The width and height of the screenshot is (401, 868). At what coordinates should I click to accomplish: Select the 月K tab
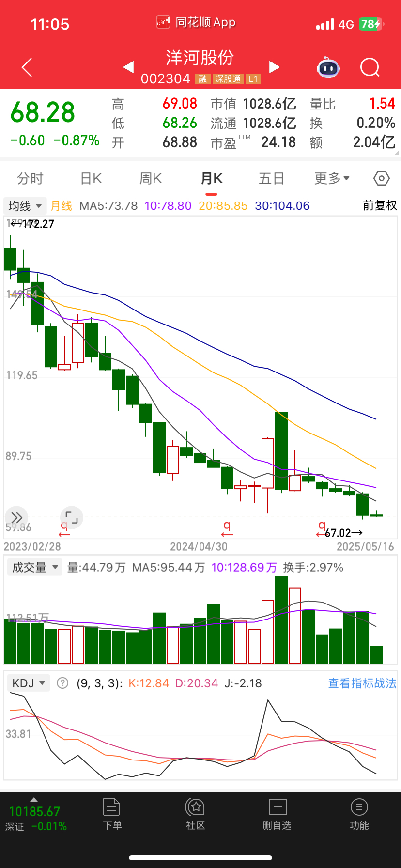pos(212,178)
